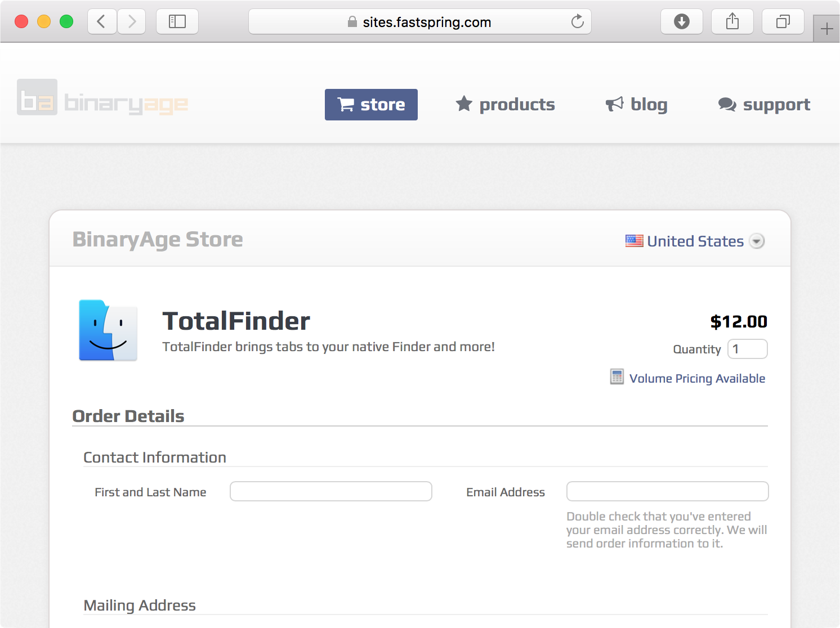The image size is (840, 628).
Task: Close the Safari window with red button
Action: click(21, 22)
